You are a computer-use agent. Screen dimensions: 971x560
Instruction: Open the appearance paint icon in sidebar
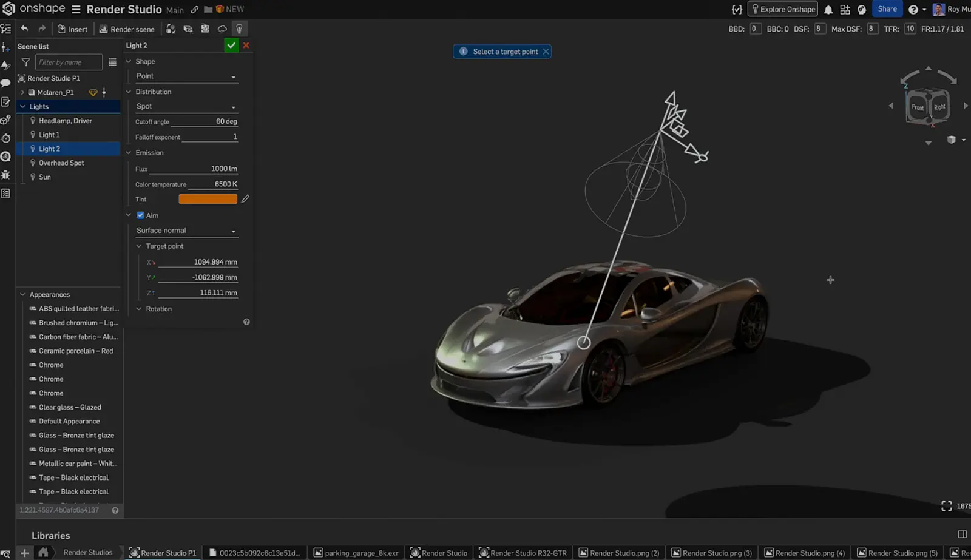coord(5,65)
